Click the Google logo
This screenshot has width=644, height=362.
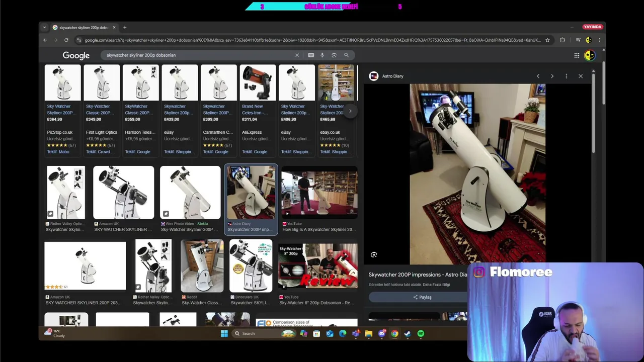click(76, 55)
